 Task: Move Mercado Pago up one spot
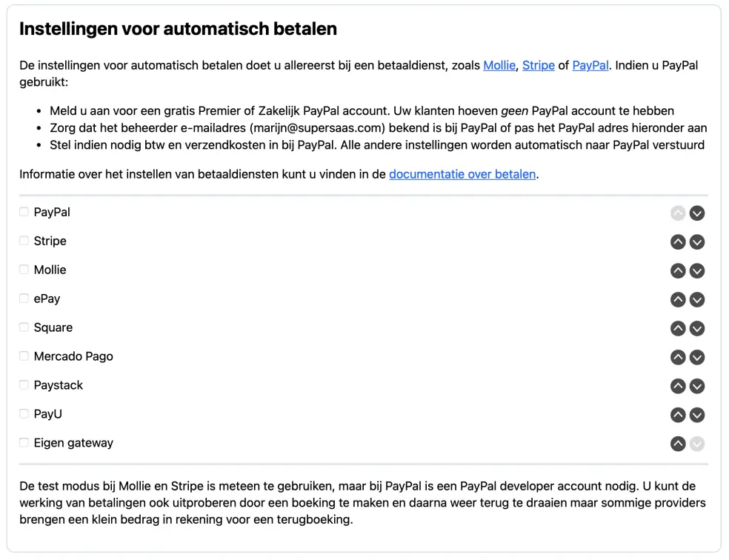(678, 357)
